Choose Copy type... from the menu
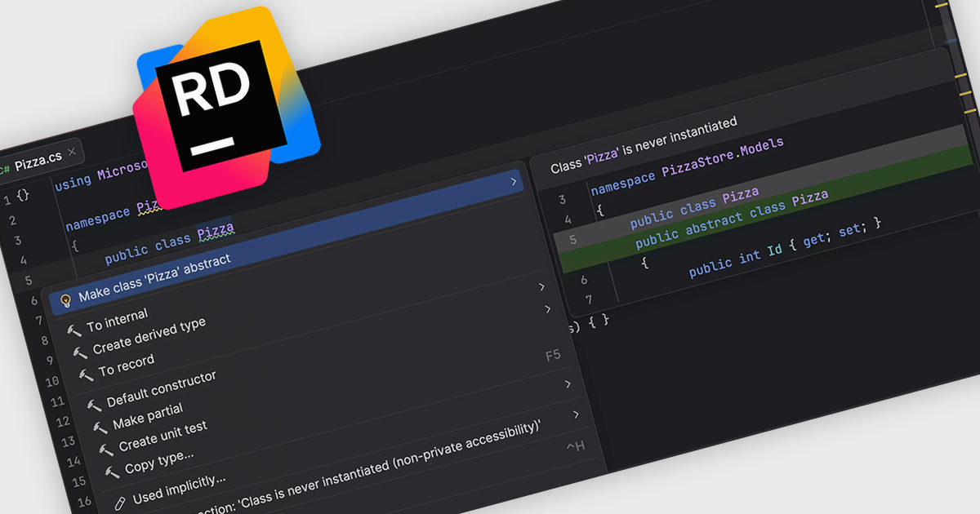This screenshot has height=514, width=980. pyautogui.click(x=159, y=463)
